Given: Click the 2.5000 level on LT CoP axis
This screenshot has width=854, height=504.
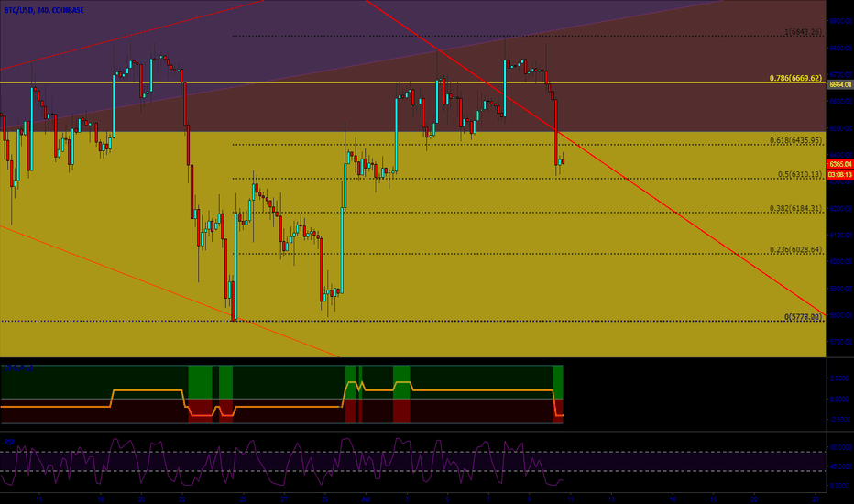Looking at the screenshot, I should click(840, 378).
